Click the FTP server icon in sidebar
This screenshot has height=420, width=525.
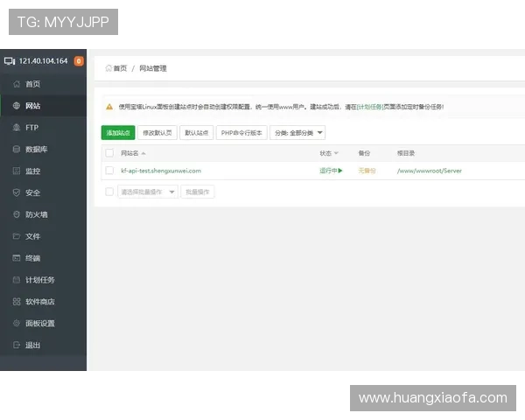pos(17,128)
